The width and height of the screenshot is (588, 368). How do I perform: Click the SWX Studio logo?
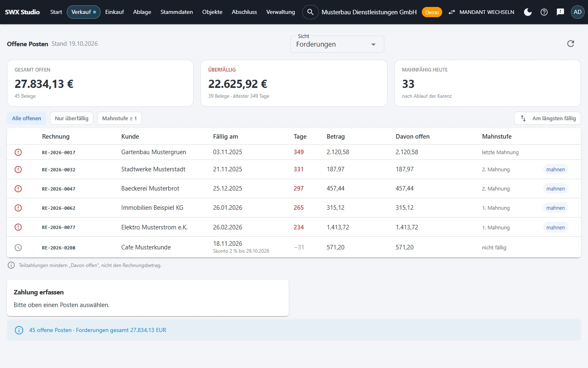22,12
